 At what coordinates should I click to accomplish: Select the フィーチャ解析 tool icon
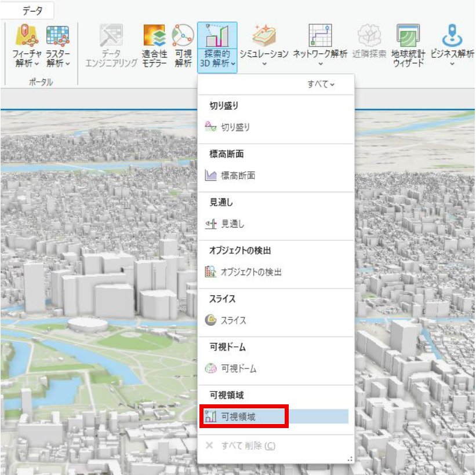tap(25, 35)
